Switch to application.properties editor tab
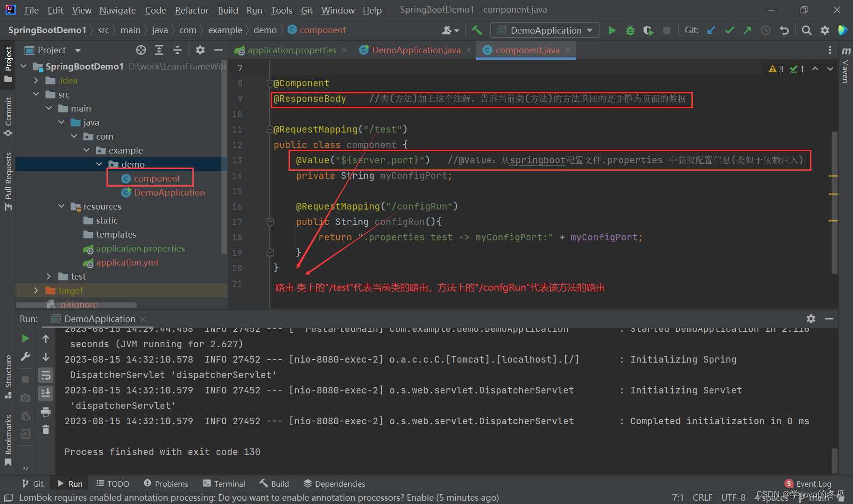 pyautogui.click(x=292, y=50)
